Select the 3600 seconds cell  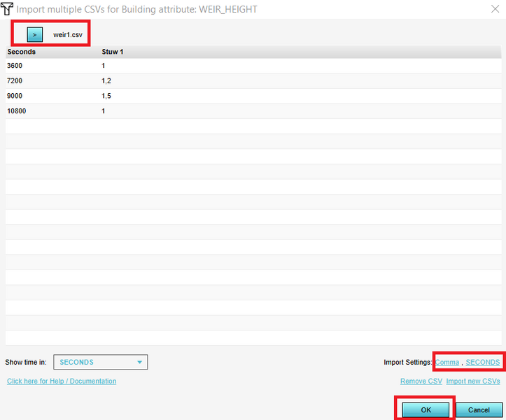pos(15,66)
